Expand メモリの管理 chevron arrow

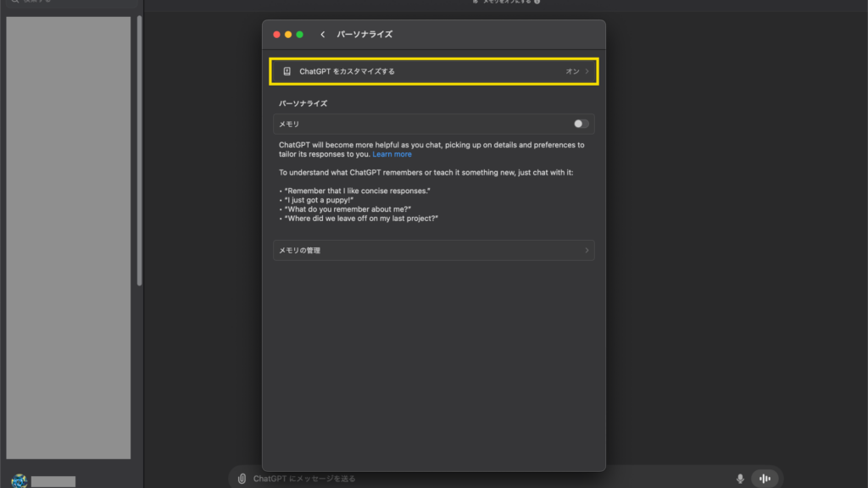point(587,251)
